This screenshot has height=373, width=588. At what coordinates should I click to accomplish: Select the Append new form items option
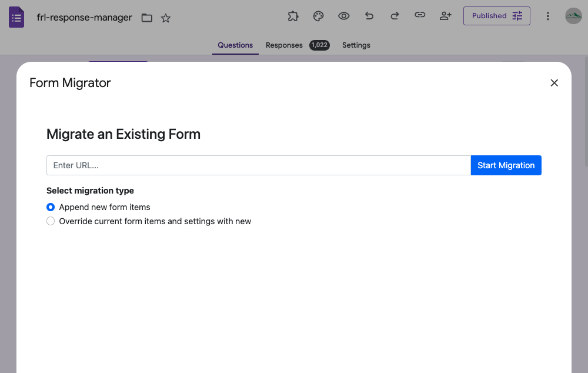[50, 207]
